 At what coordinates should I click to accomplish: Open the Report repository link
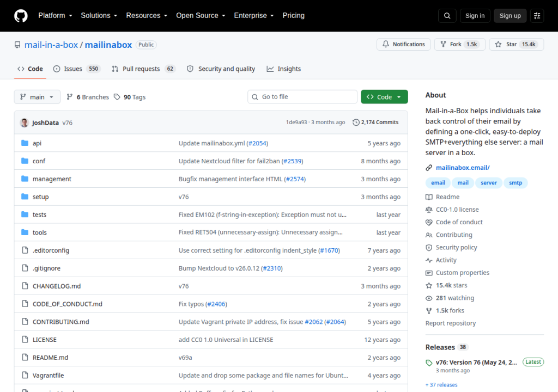[x=451, y=323]
